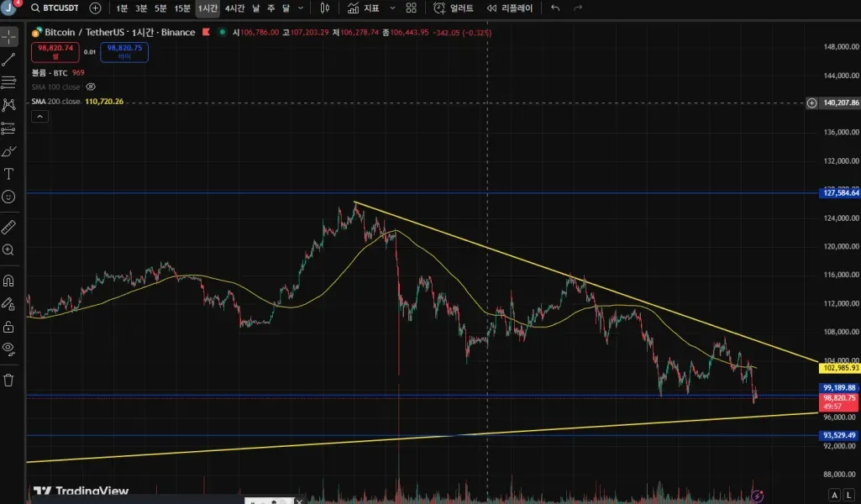Image resolution: width=861 pixels, height=504 pixels.
Task: Switch to the 15분 timeframe
Action: [x=182, y=8]
